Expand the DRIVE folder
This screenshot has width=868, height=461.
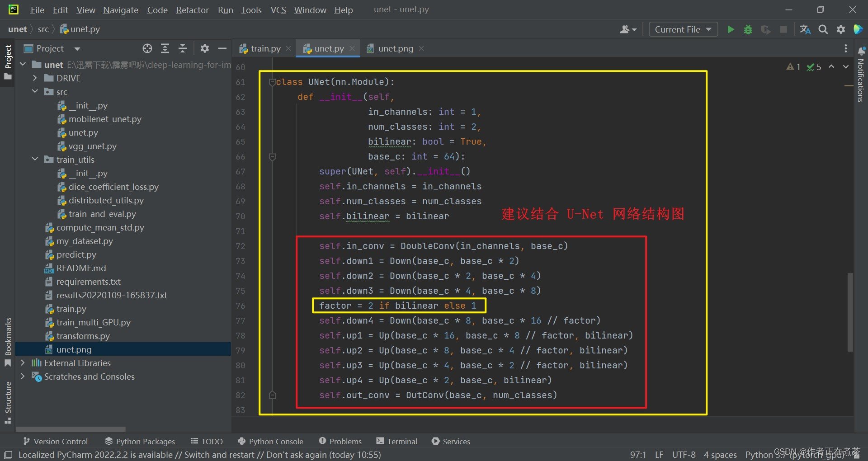point(35,78)
